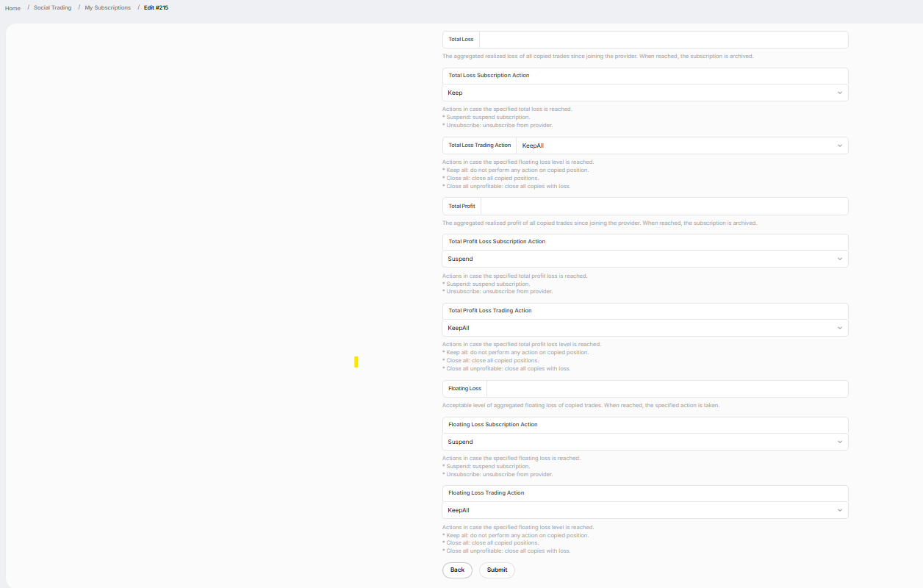Focus the Total Loss input field
Image resolution: width=923 pixels, height=588 pixels.
coord(664,40)
